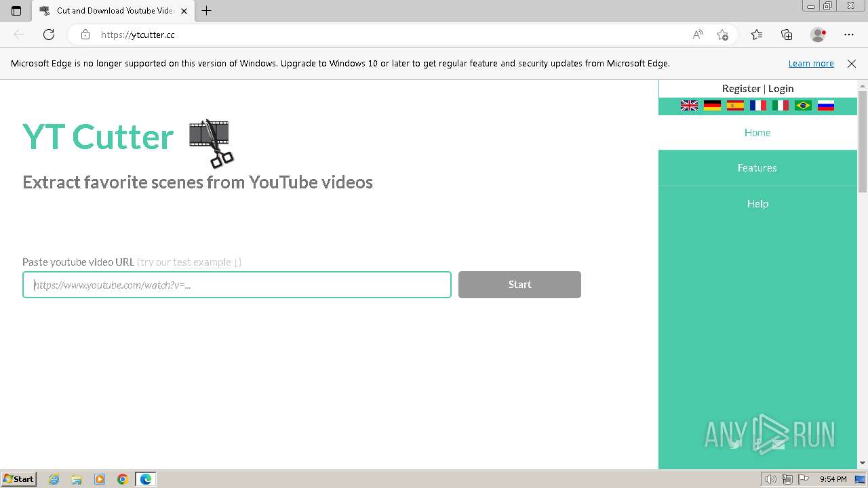Screen dimensions: 868x488
Task: Dismiss the Edge unsupported notification bar
Action: [x=852, y=64]
